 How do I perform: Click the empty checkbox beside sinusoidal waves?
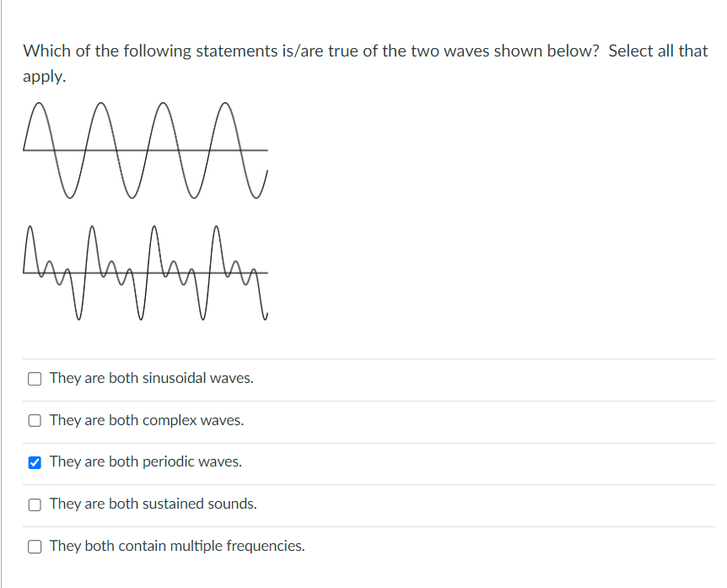click(35, 378)
